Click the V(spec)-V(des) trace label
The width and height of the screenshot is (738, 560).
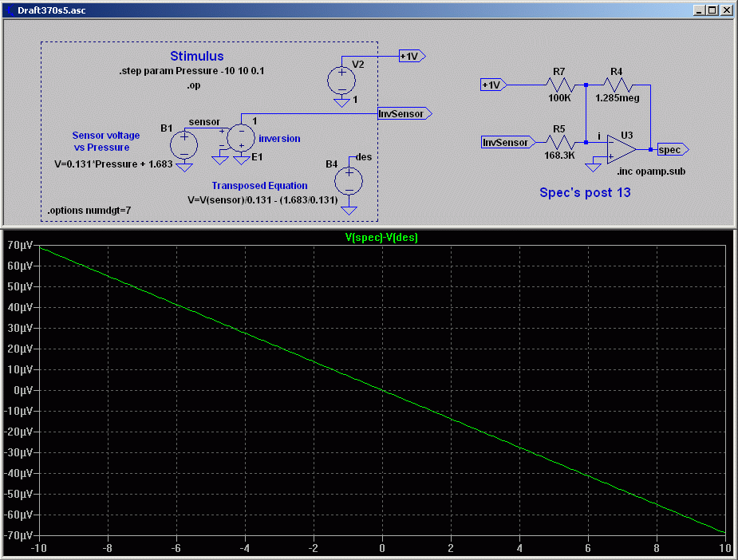pyautogui.click(x=381, y=238)
